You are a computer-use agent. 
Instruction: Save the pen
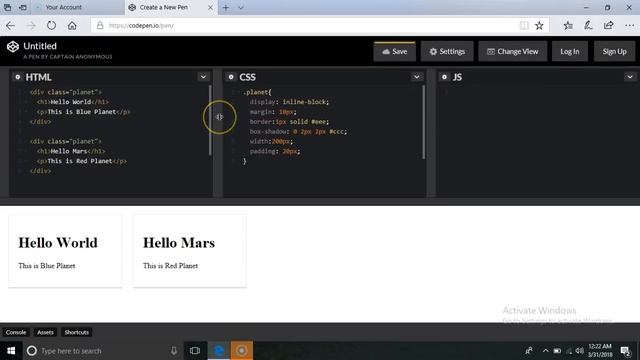click(395, 51)
